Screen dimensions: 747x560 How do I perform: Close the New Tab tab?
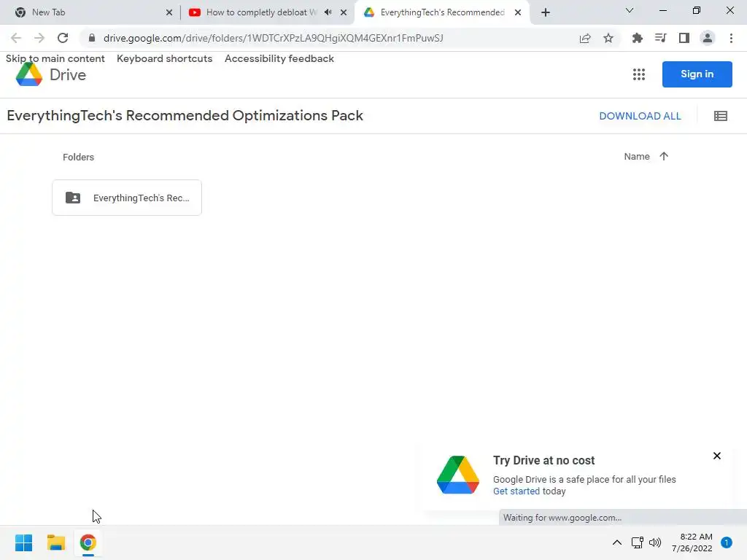click(x=169, y=12)
